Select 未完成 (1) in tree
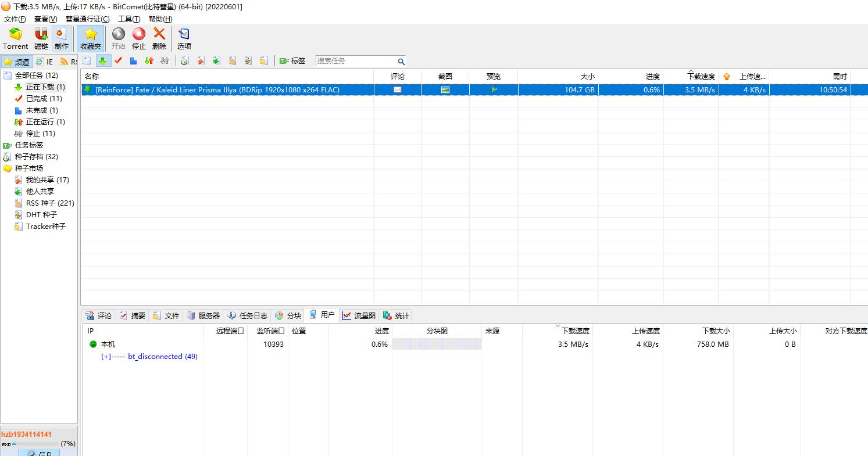Image resolution: width=868 pixels, height=456 pixels. [x=42, y=110]
